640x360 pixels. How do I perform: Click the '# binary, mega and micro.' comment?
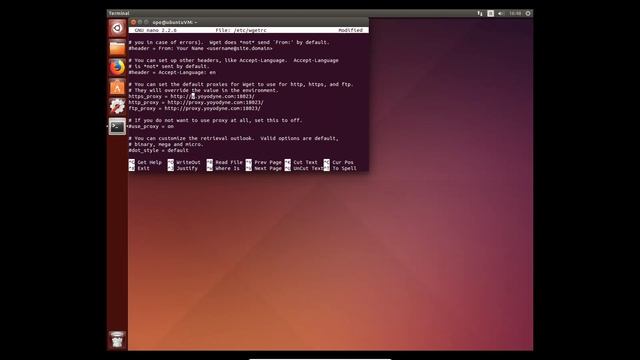[x=166, y=144]
